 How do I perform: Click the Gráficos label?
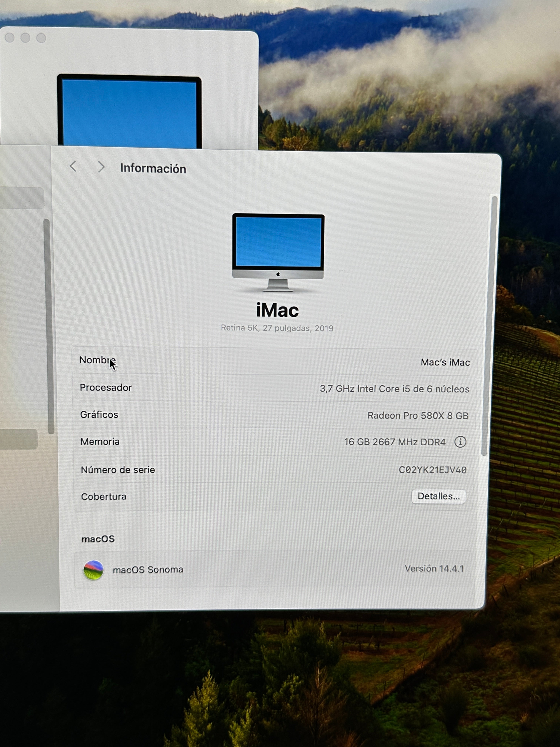click(x=99, y=414)
